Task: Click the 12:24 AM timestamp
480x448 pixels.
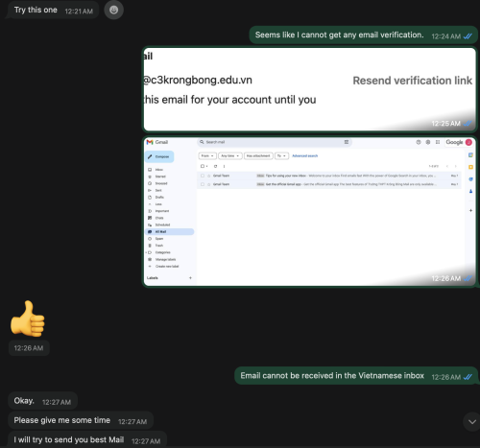Action: 445,36
